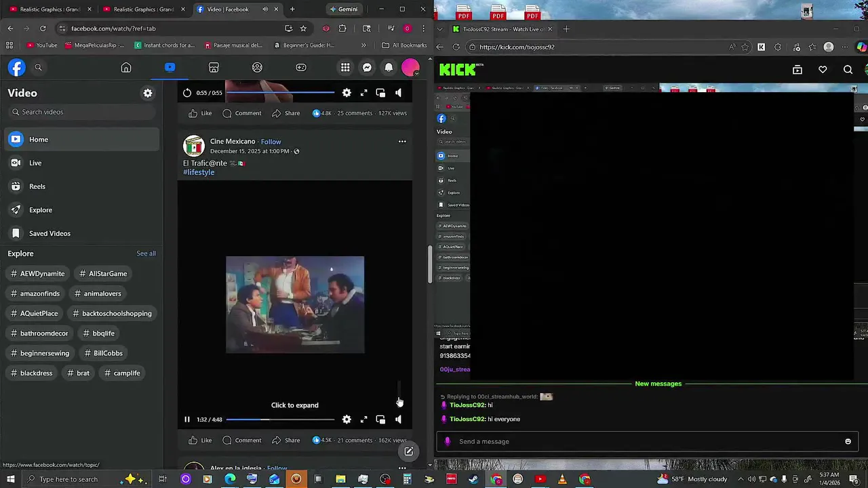This screenshot has width=868, height=488.
Task: Click See all next to Explore
Action: click(146, 253)
